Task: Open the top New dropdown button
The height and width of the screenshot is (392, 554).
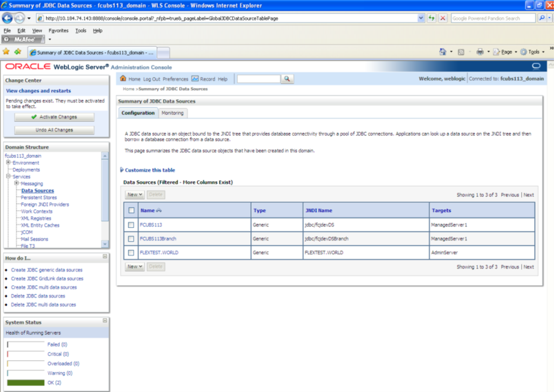Action: (x=135, y=195)
